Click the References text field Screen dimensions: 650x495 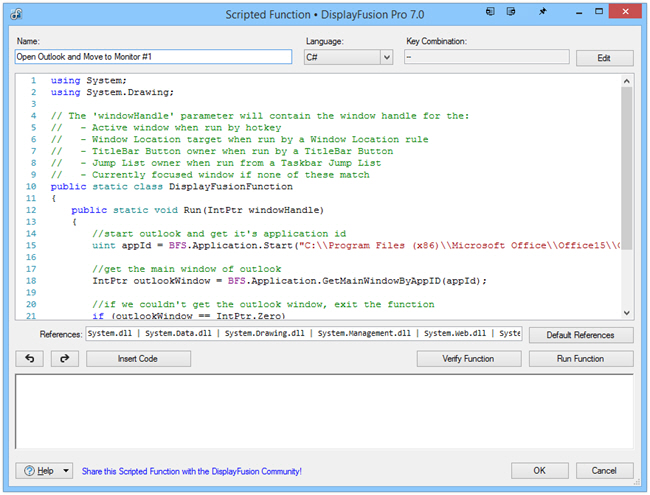tap(304, 334)
